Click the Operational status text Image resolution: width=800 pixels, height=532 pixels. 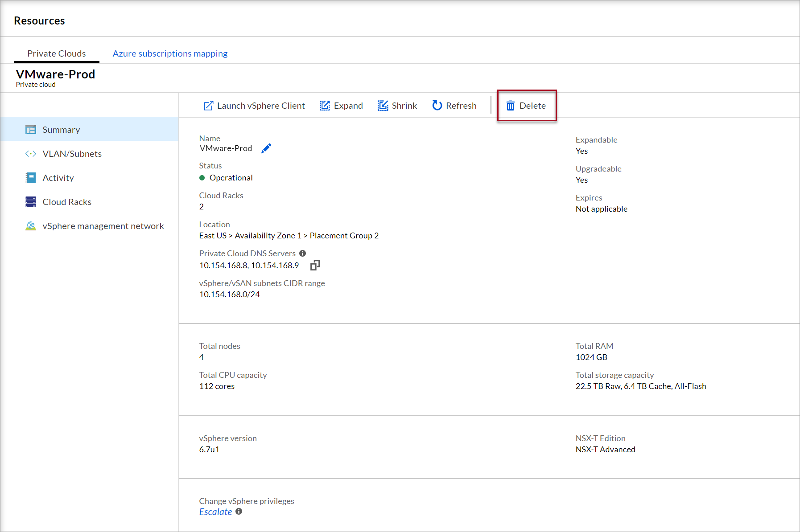[x=231, y=178]
